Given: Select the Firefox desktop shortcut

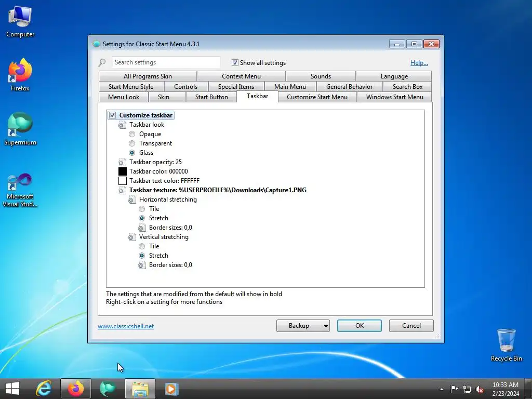Looking at the screenshot, I should (20, 75).
